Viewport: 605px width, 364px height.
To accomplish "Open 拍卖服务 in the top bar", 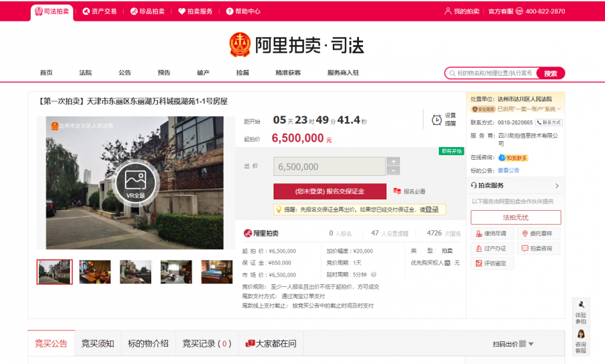I will click(x=195, y=11).
